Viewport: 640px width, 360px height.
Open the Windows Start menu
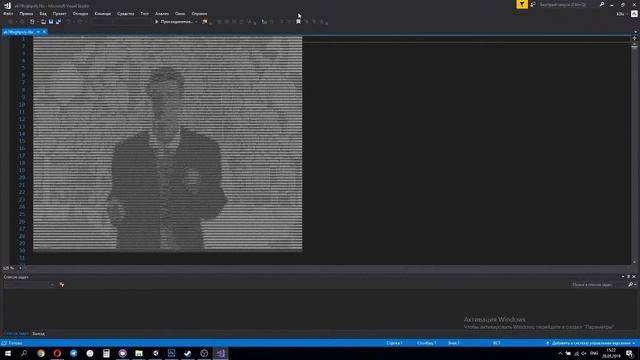point(8,353)
